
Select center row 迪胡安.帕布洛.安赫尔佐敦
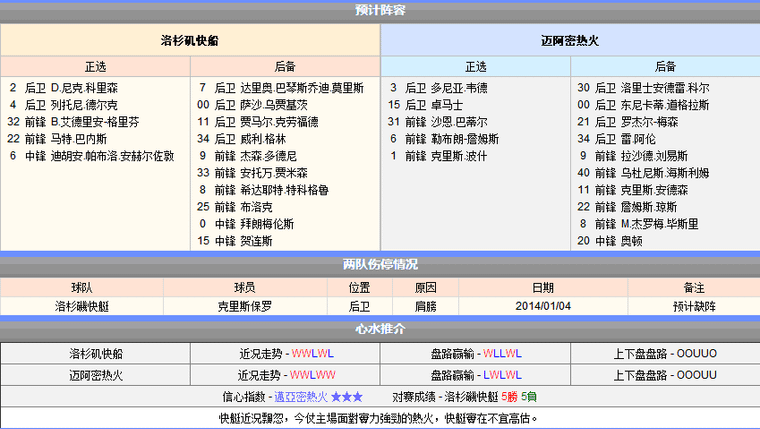[x=91, y=156]
